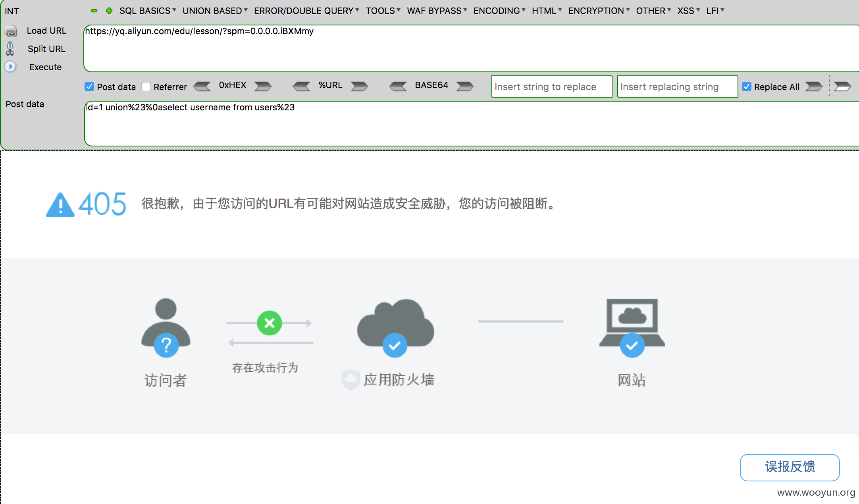The height and width of the screenshot is (504, 859).
Task: Click the green plus icon
Action: (109, 11)
